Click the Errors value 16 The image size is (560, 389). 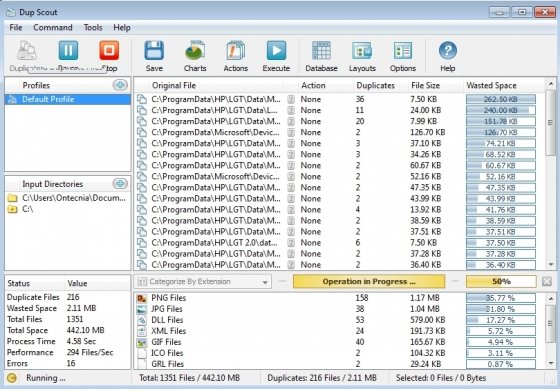(71, 364)
